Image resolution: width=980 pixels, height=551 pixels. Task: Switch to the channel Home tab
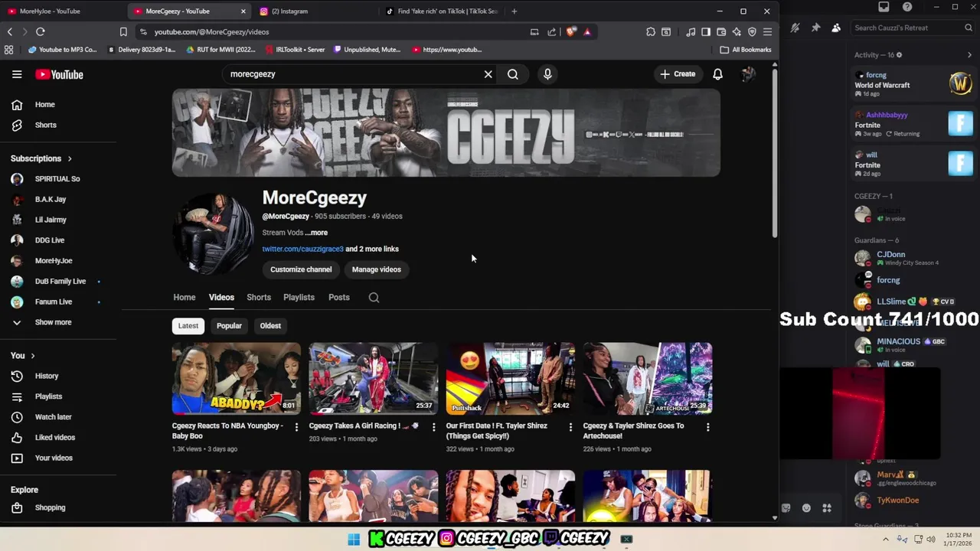pyautogui.click(x=185, y=297)
